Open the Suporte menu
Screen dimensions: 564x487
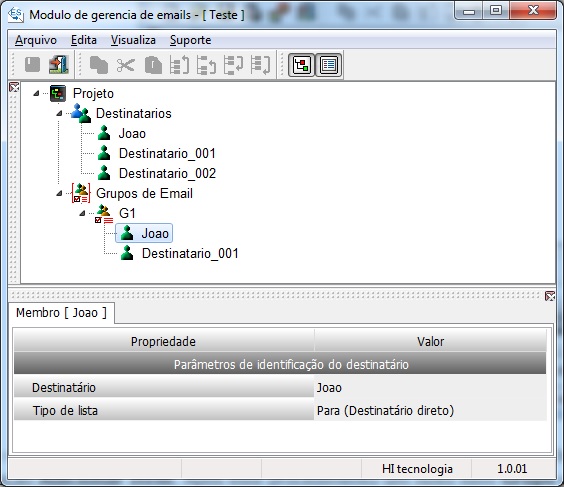tap(190, 40)
